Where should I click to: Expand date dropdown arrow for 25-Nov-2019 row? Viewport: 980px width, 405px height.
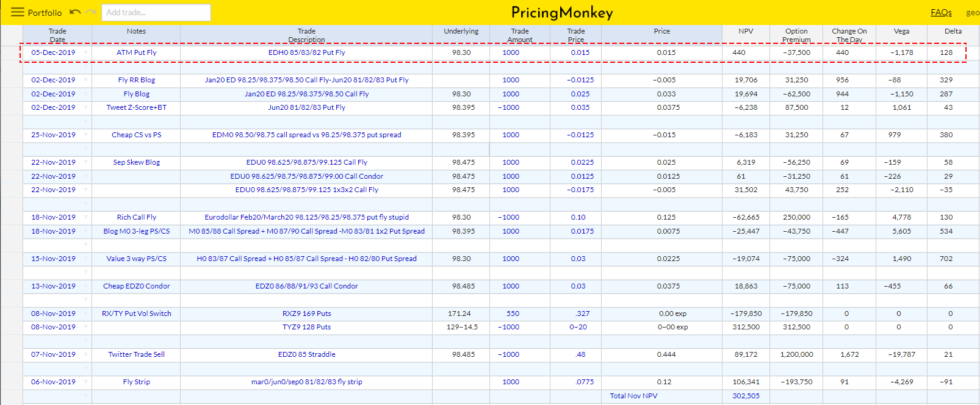85,135
